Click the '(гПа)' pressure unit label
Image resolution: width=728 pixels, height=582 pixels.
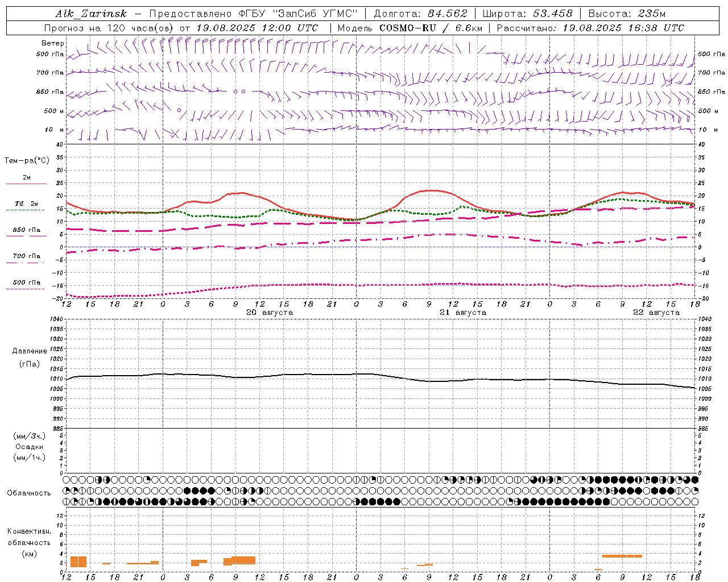tap(30, 364)
